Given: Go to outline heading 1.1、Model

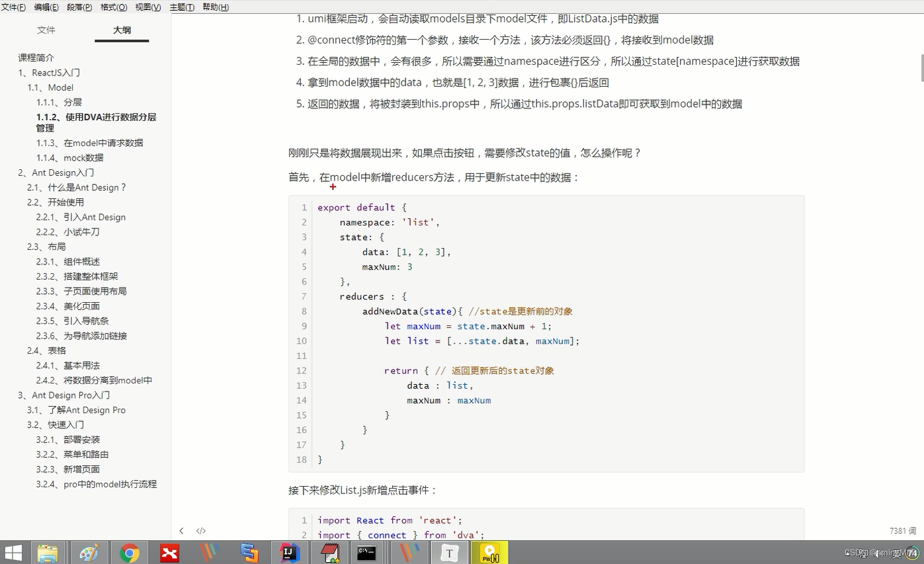Looking at the screenshot, I should 50,87.
